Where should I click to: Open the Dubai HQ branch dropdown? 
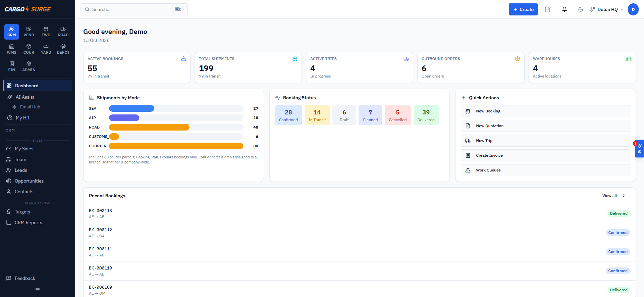607,9
